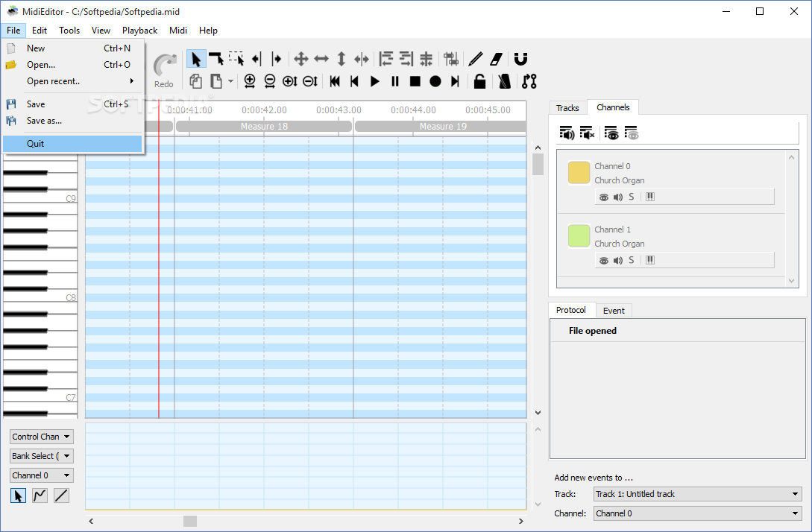Click the hide all channels icon

click(632, 133)
